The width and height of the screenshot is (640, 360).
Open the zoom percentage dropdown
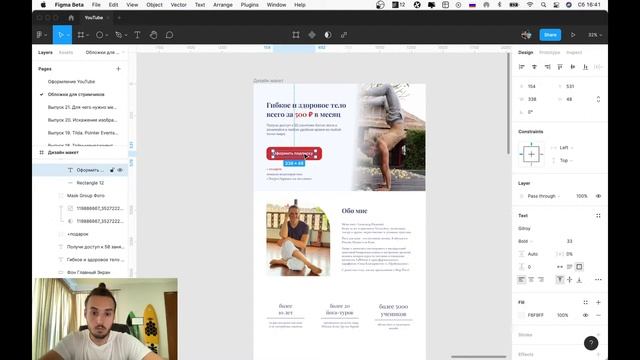pyautogui.click(x=595, y=35)
